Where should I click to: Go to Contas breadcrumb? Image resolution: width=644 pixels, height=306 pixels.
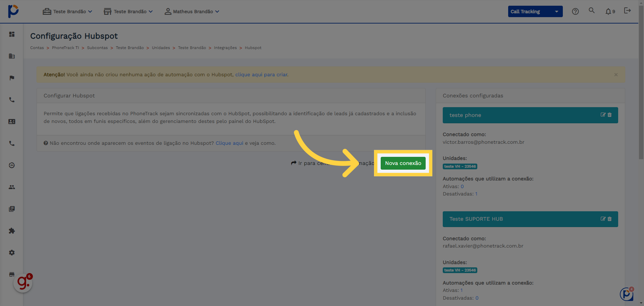37,48
